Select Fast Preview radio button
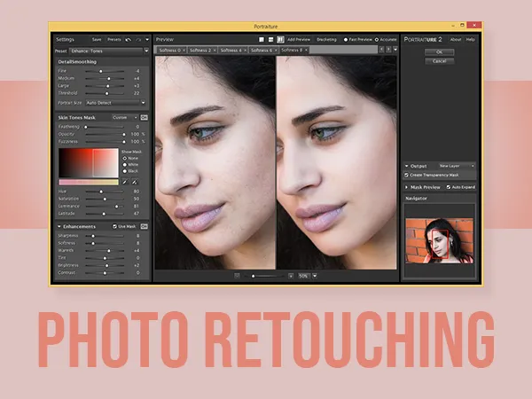 (346, 40)
